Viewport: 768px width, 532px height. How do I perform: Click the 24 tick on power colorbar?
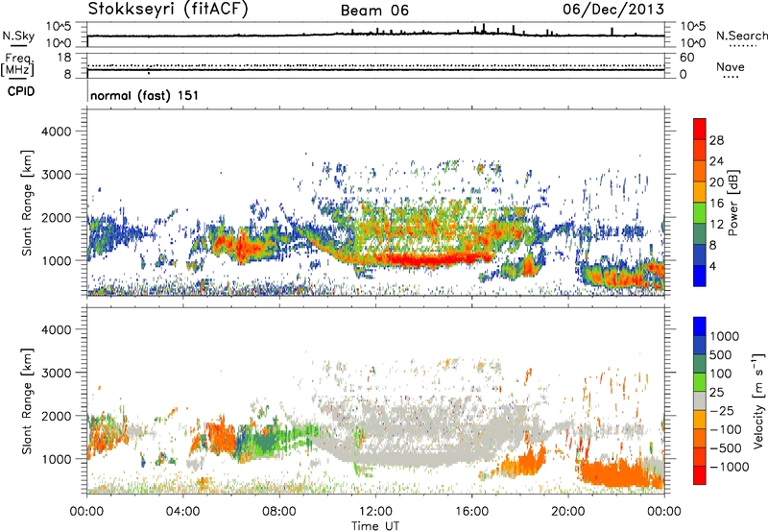coord(716,161)
